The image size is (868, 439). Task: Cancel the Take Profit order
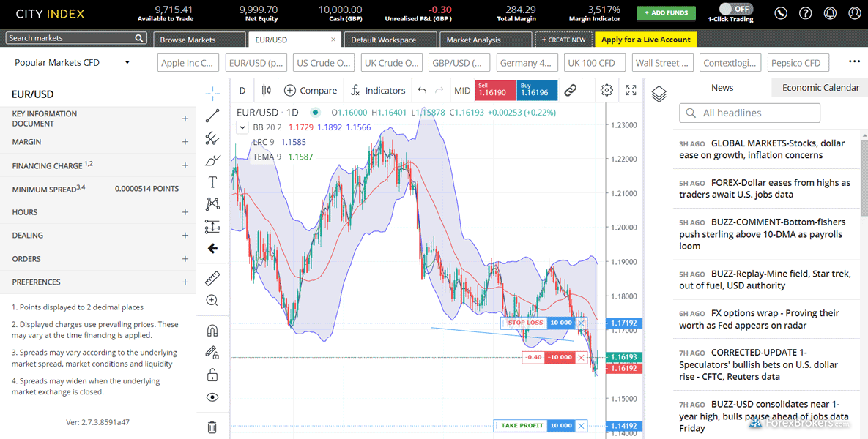pyautogui.click(x=582, y=425)
